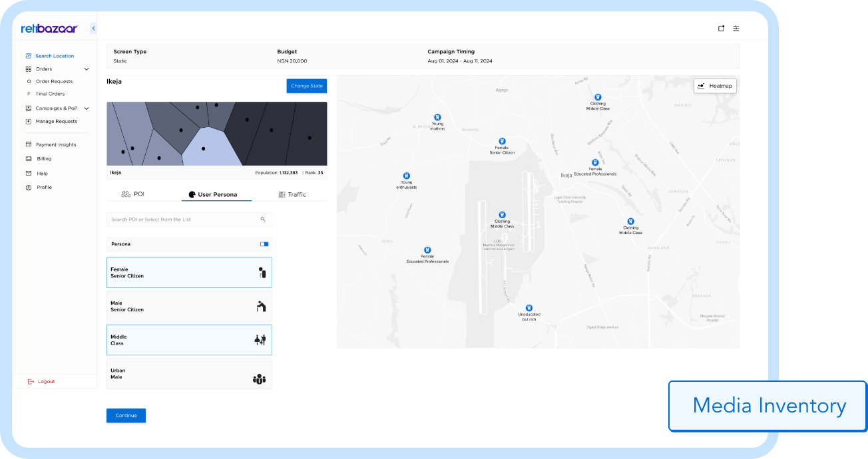Enable the Heatmap view on the map
The image size is (868, 459).
coord(716,86)
